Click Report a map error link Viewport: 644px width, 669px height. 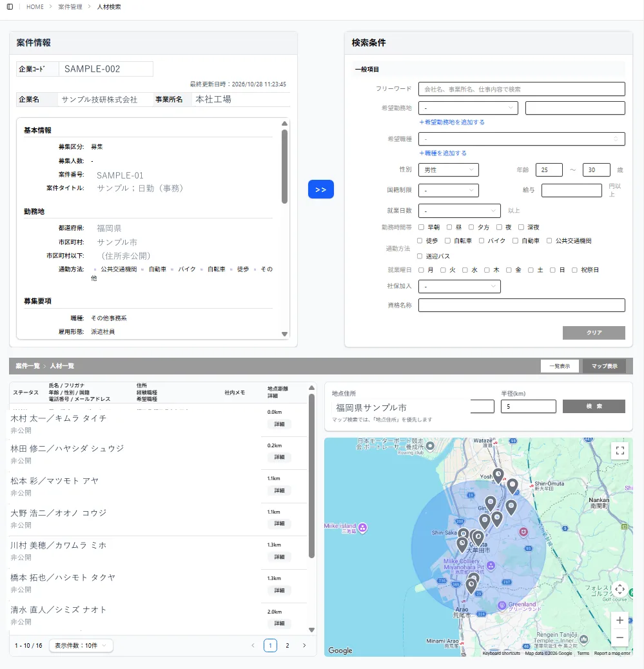pyautogui.click(x=612, y=654)
